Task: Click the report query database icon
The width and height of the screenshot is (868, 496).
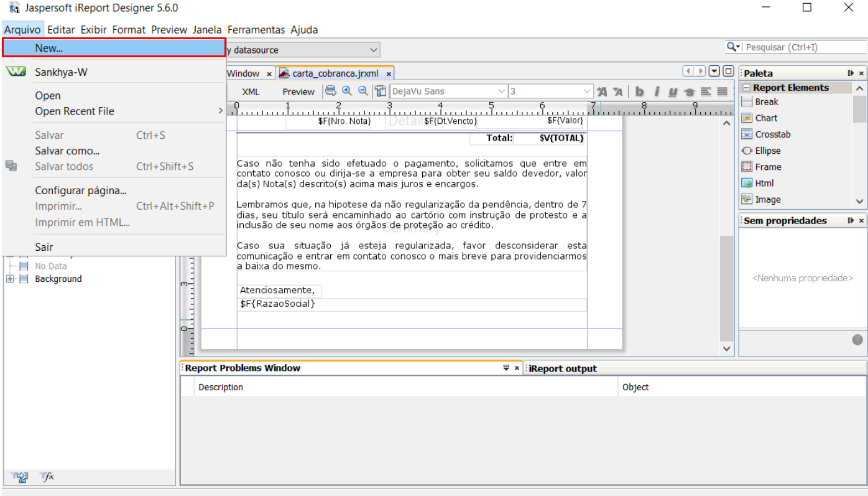Action: [x=331, y=91]
